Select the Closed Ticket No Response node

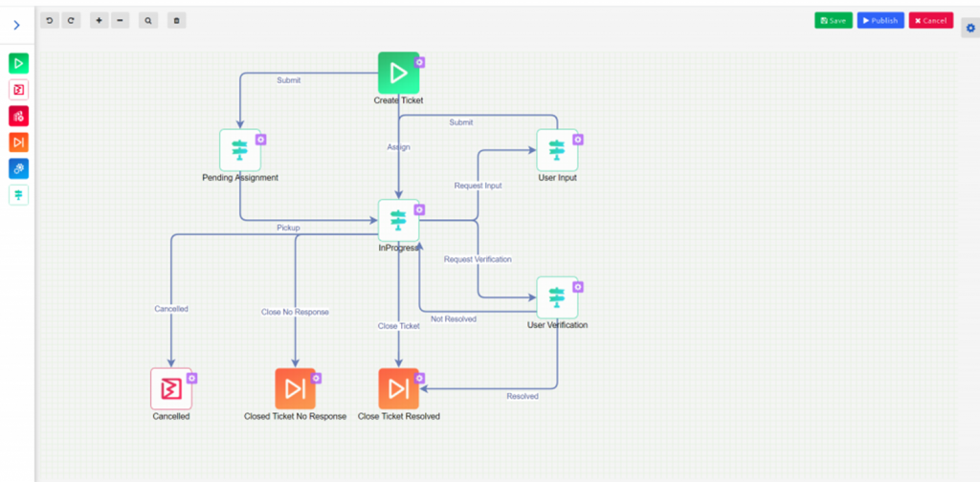coord(295,388)
